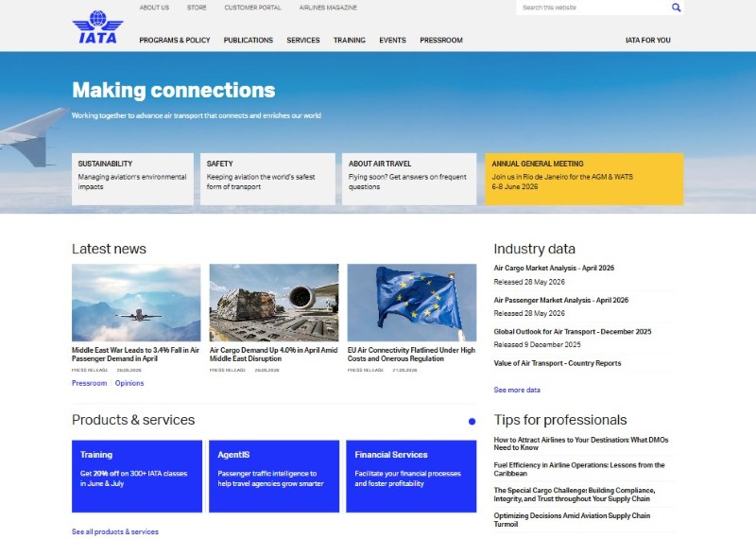Open the About Air Travel card
Image resolution: width=756 pixels, height=539 pixels.
[x=409, y=179]
